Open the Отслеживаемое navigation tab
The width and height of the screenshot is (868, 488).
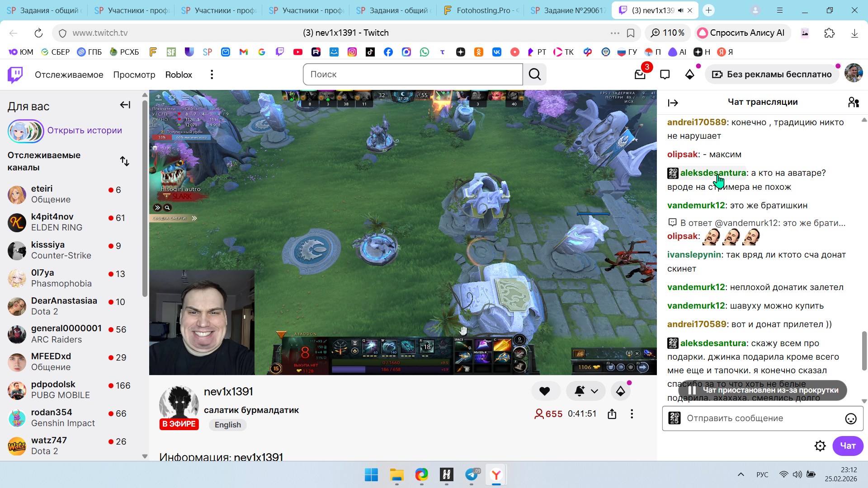pos(69,75)
